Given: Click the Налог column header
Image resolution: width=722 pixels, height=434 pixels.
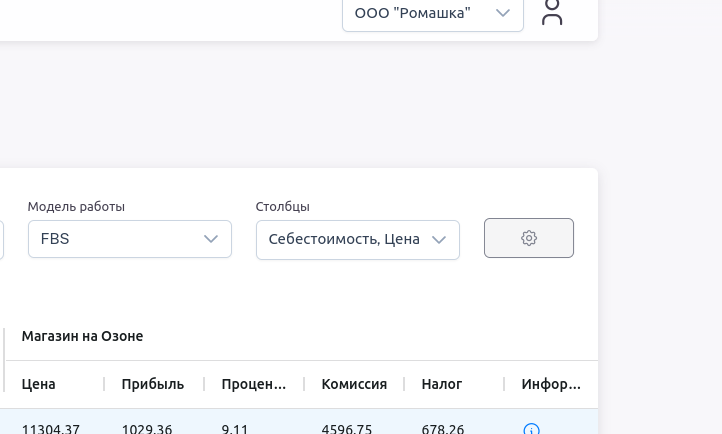Looking at the screenshot, I should (x=442, y=384).
